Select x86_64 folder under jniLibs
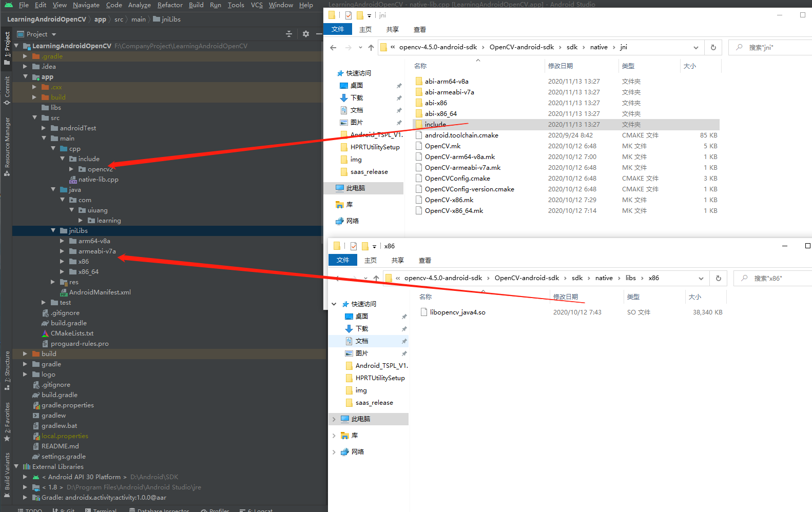812x512 pixels. [88, 272]
